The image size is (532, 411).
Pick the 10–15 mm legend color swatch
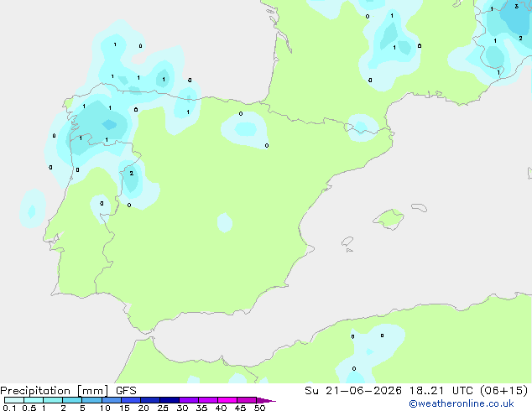111,400
